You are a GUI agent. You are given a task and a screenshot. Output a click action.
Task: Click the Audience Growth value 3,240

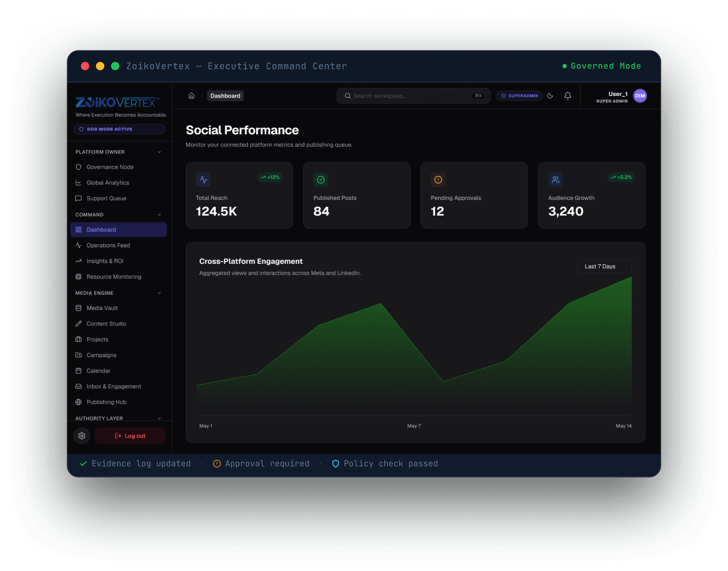(x=566, y=211)
